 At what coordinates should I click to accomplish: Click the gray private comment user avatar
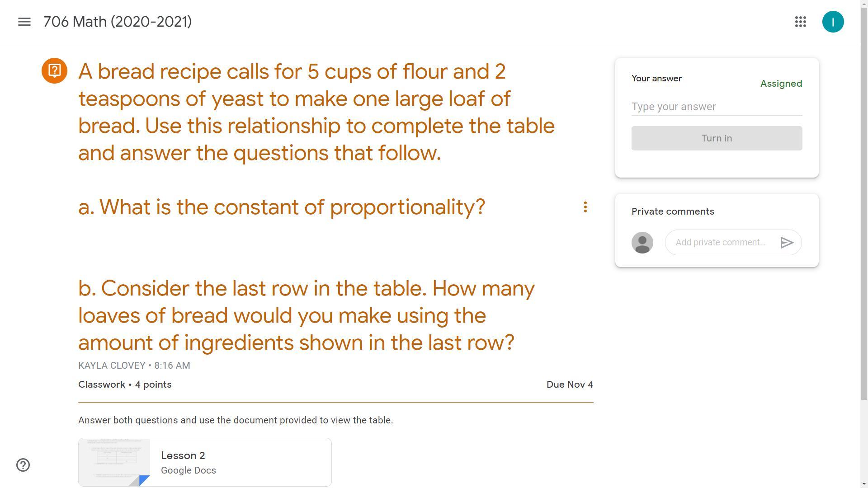point(642,243)
